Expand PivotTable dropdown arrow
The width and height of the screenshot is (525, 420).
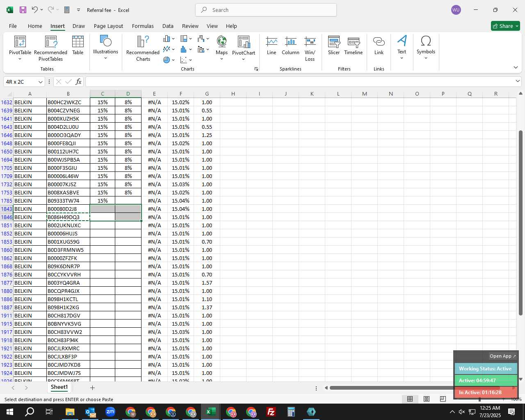coord(20,59)
